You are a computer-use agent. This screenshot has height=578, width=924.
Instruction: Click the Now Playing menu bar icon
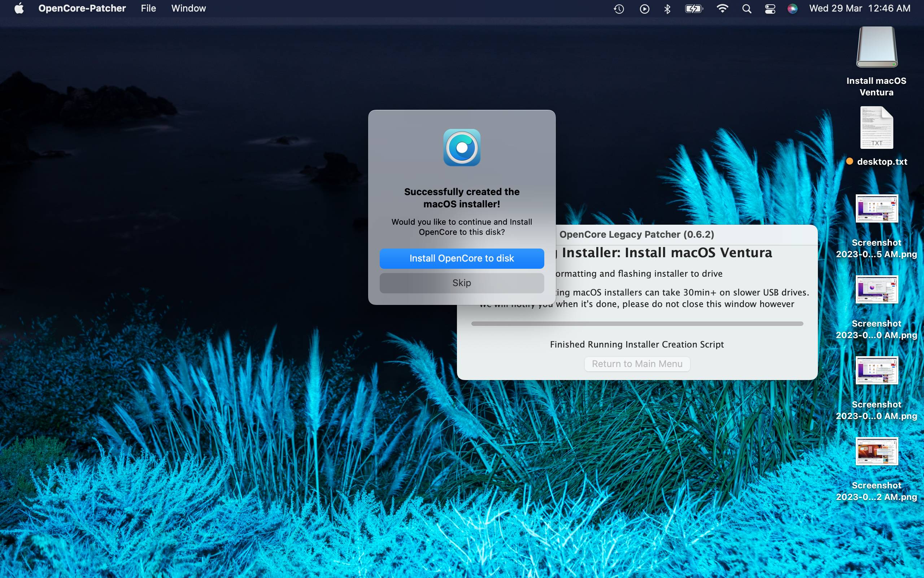[x=645, y=9]
